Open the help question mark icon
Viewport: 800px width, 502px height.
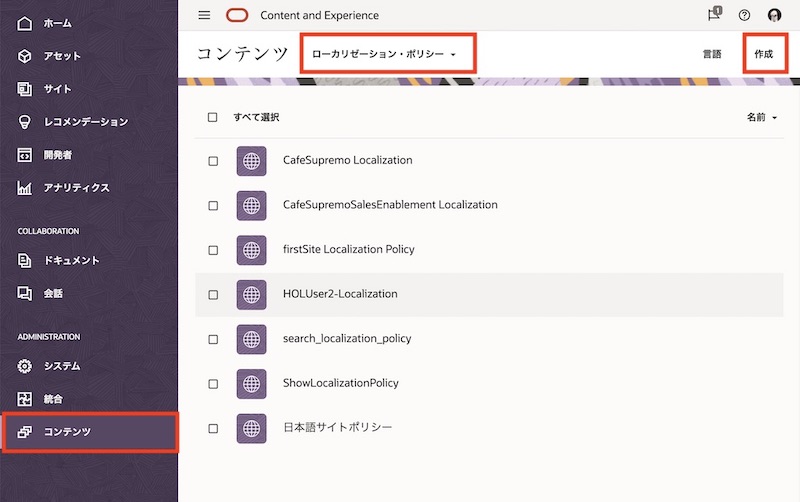coord(744,15)
